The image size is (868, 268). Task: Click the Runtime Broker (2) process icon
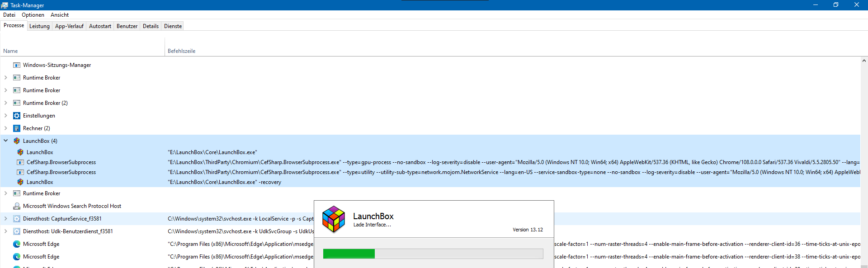[17, 103]
